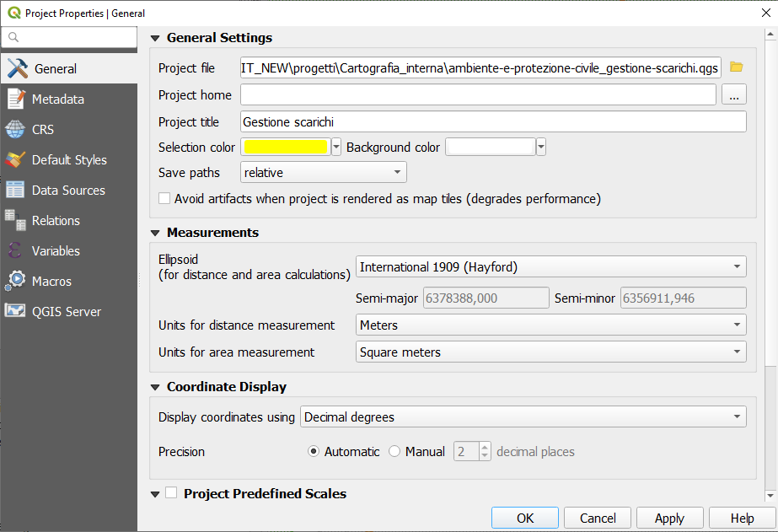
Task: Click the Variables epsilon icon
Action: click(15, 250)
